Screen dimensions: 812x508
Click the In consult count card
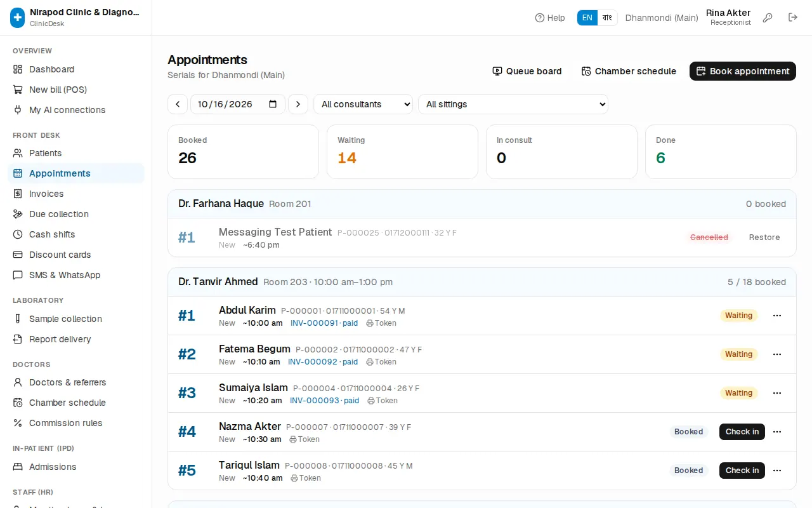(x=561, y=152)
